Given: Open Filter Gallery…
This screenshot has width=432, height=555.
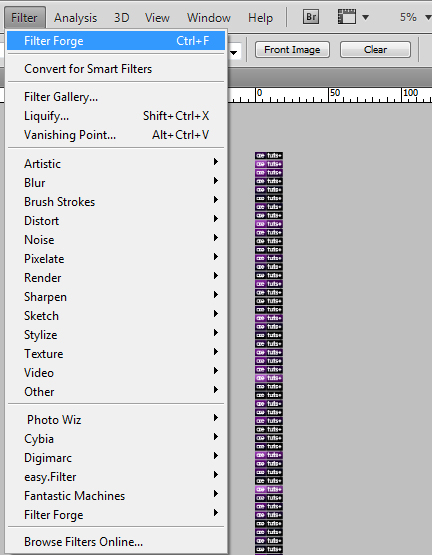Looking at the screenshot, I should click(x=116, y=97).
